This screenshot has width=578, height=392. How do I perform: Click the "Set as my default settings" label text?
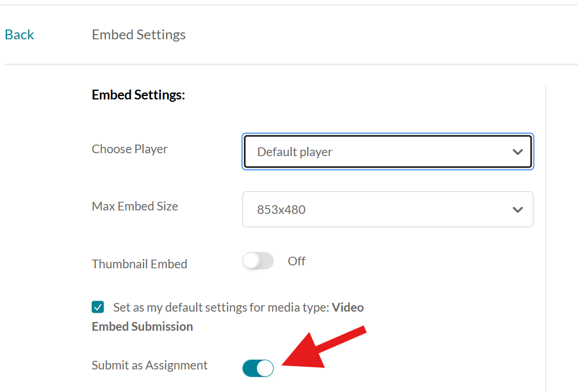221,307
